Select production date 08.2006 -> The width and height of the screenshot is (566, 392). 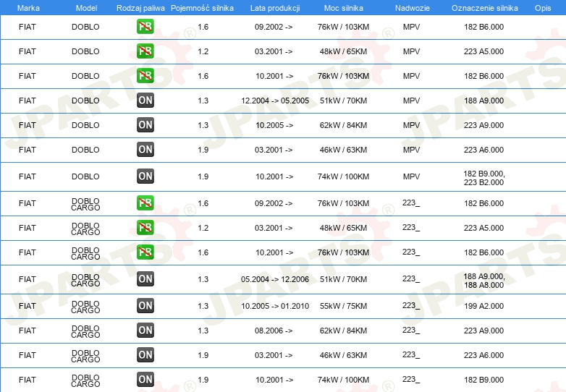(274, 331)
